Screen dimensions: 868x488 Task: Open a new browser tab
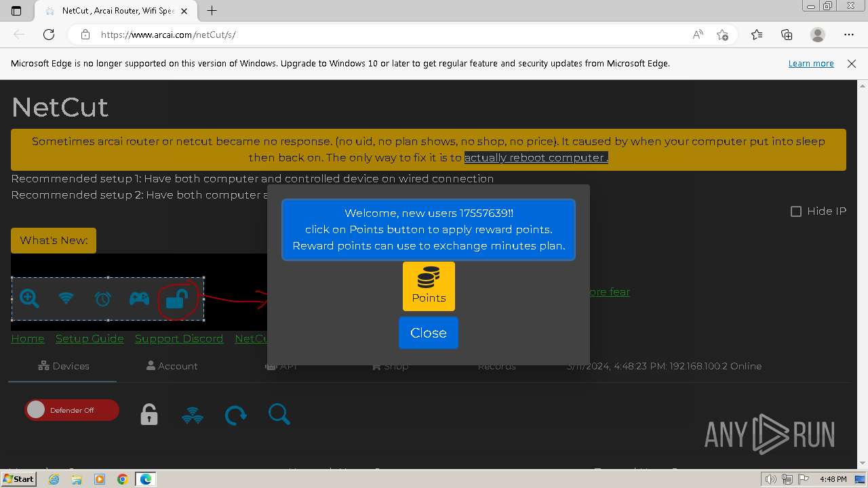[x=212, y=10]
